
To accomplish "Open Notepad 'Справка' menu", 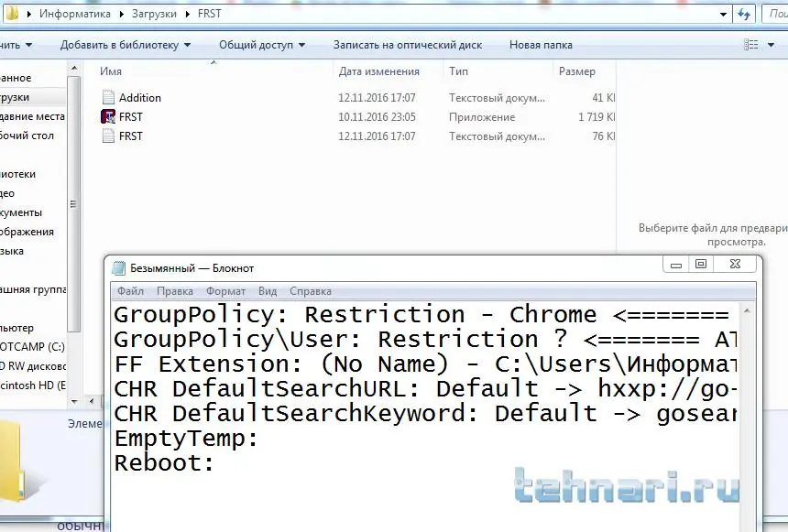I will (310, 291).
